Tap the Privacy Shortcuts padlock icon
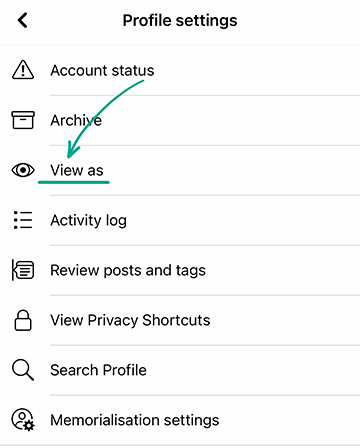360x448 pixels. 23,320
